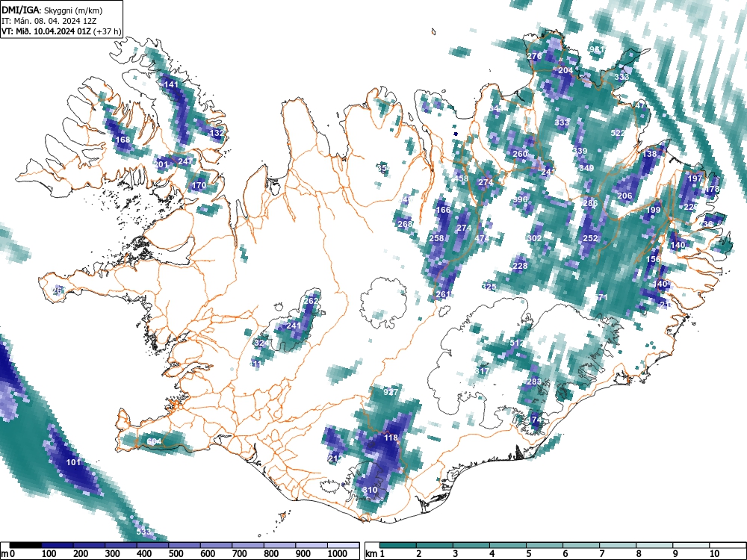The image size is (747, 560).
Task: Click the visibility value '283'
Action: click(x=534, y=382)
